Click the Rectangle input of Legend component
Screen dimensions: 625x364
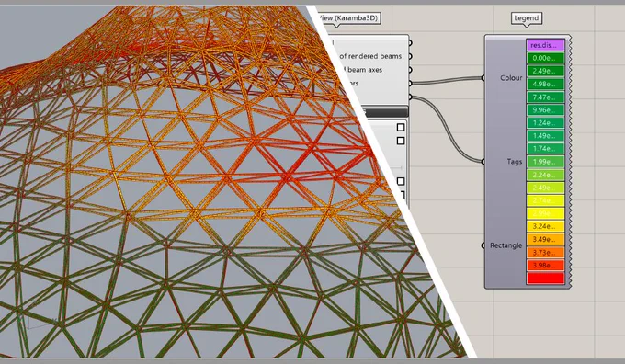(x=506, y=245)
